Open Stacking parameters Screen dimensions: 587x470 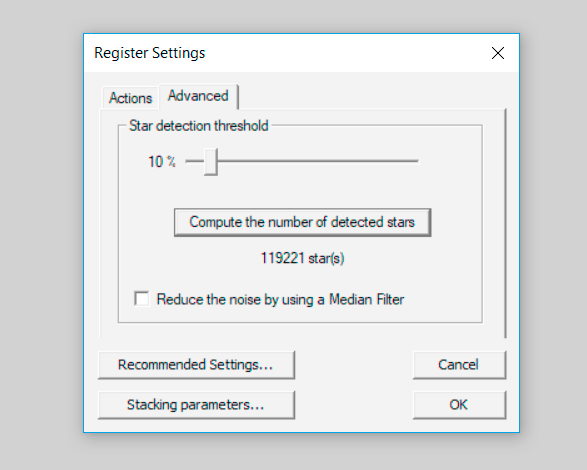(x=196, y=405)
